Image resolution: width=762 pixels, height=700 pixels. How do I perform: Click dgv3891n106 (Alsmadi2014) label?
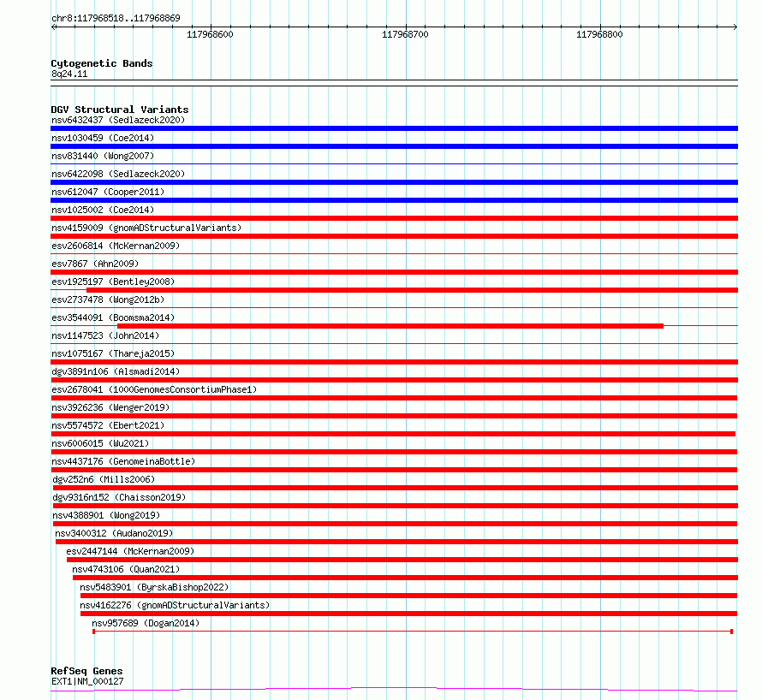coord(116,371)
